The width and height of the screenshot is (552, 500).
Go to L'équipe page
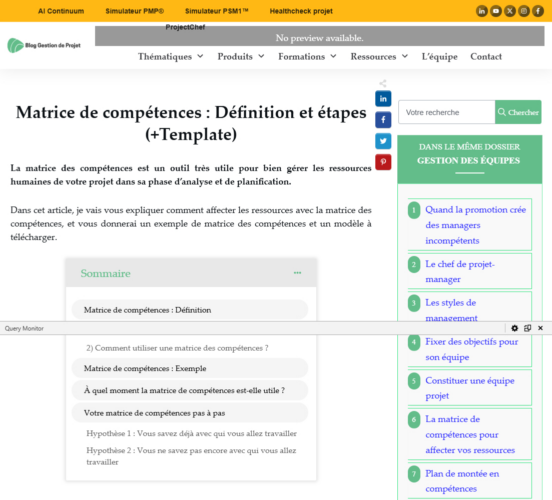(x=439, y=56)
